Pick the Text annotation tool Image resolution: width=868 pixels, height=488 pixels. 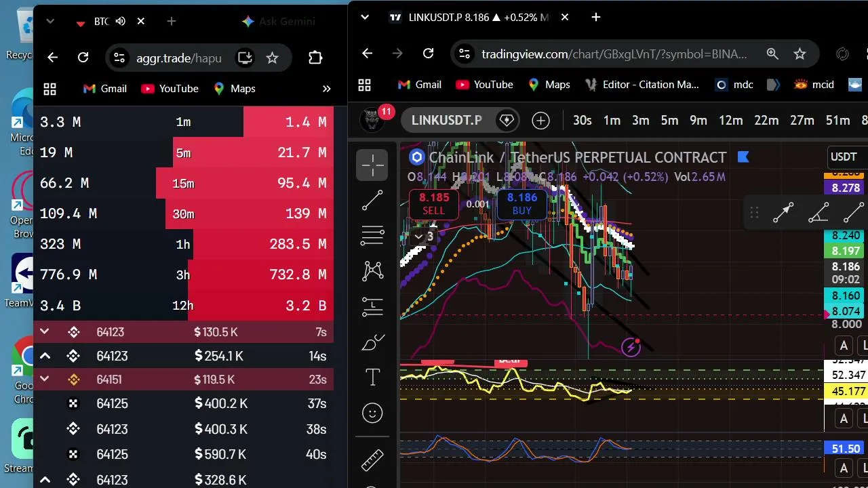tap(372, 378)
